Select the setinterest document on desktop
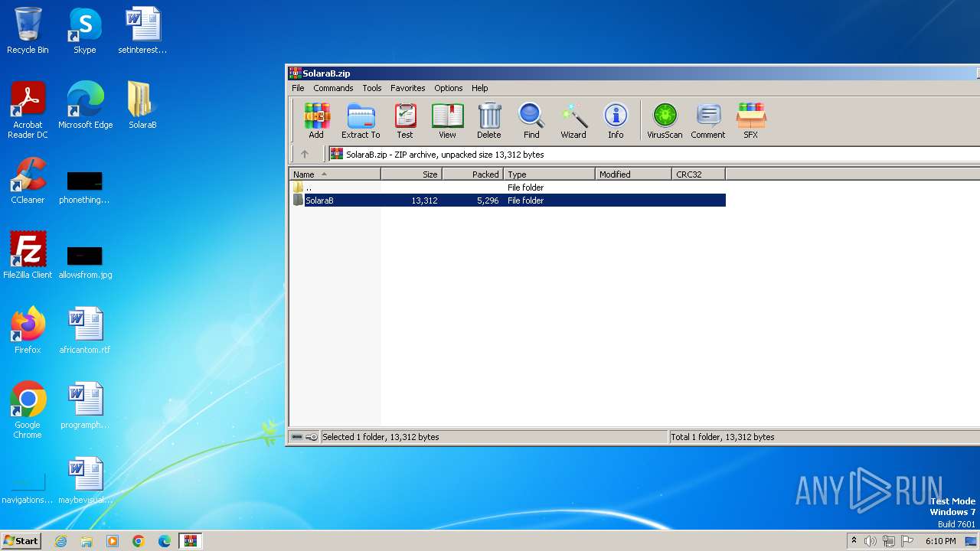Screen dimensions: 980x551 pyautogui.click(x=142, y=31)
